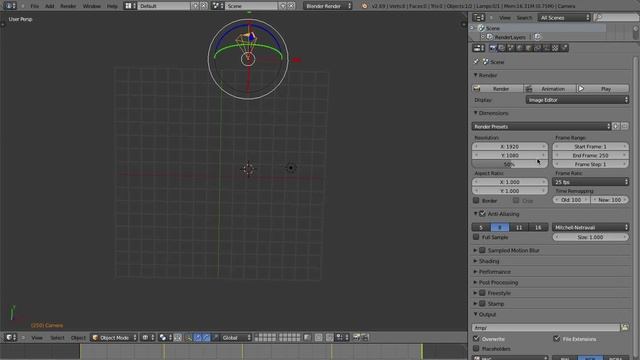Enable the Freestyle checkbox
Viewport: 640px width, 360px height.
[x=482, y=293]
